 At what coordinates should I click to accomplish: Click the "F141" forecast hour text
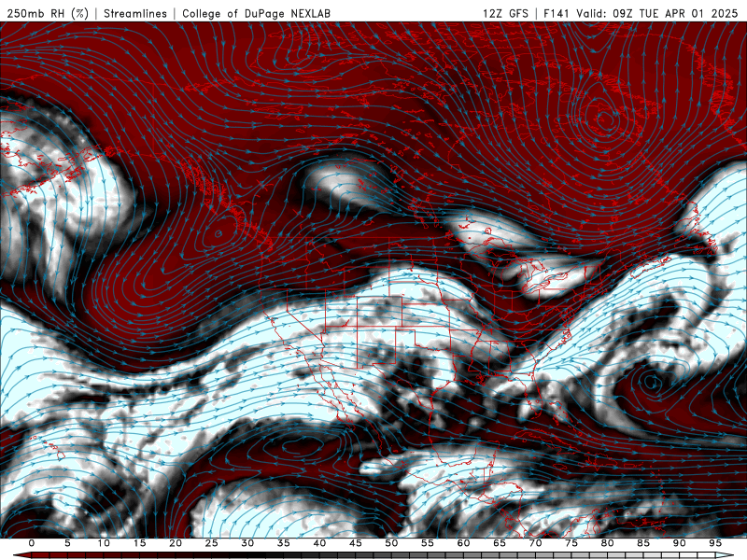click(557, 13)
